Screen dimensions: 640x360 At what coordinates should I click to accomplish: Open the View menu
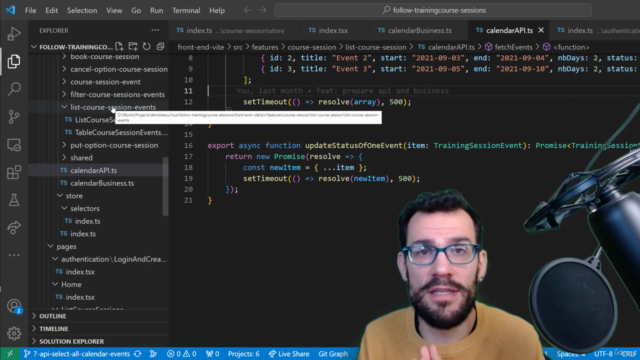(x=114, y=10)
